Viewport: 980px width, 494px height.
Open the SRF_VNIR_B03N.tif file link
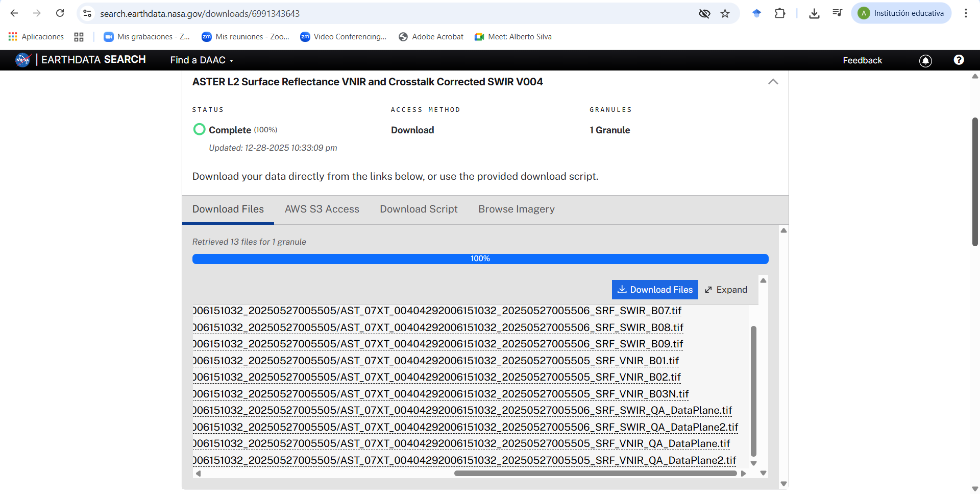[440, 394]
